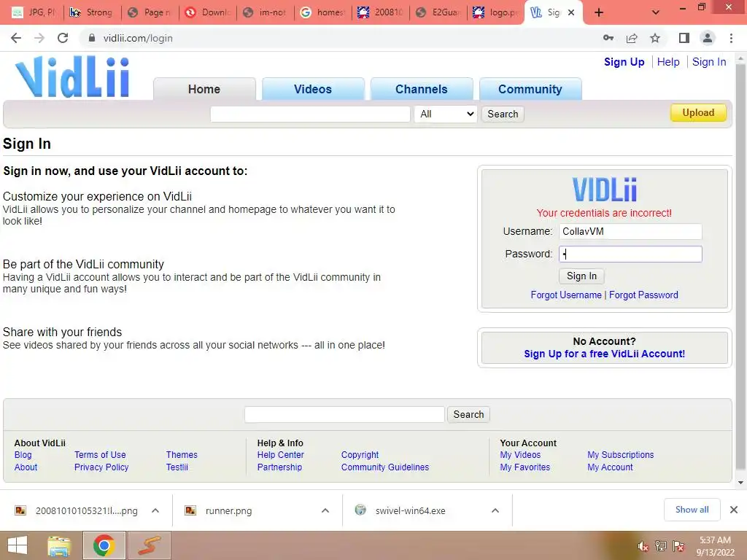Click the share page icon
Viewport: 747px width, 560px height.
coord(632,38)
